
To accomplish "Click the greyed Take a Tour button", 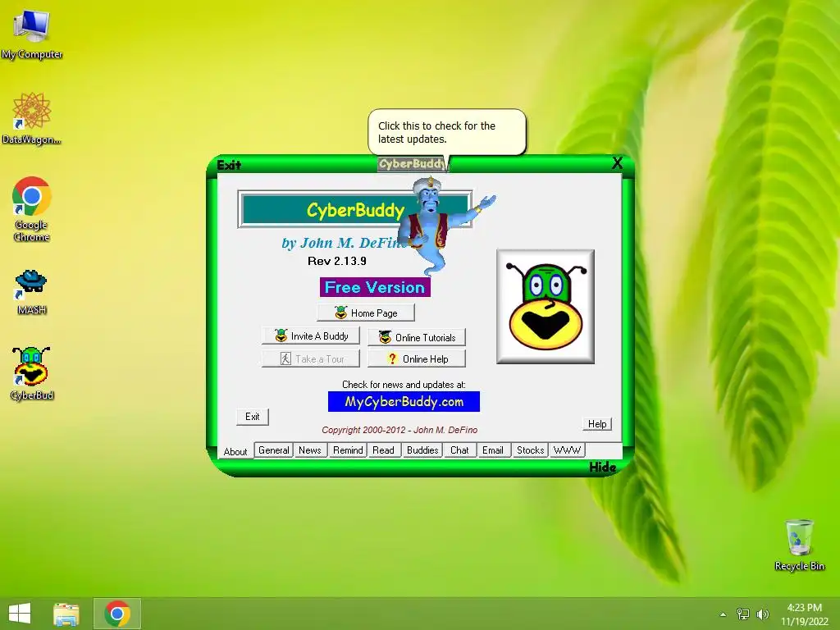I will 311,359.
